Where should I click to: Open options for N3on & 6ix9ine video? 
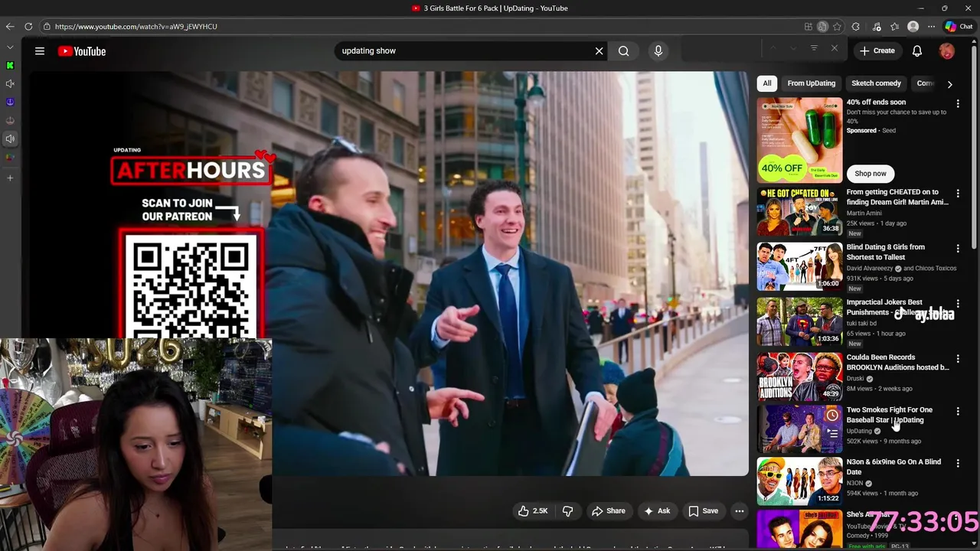958,464
